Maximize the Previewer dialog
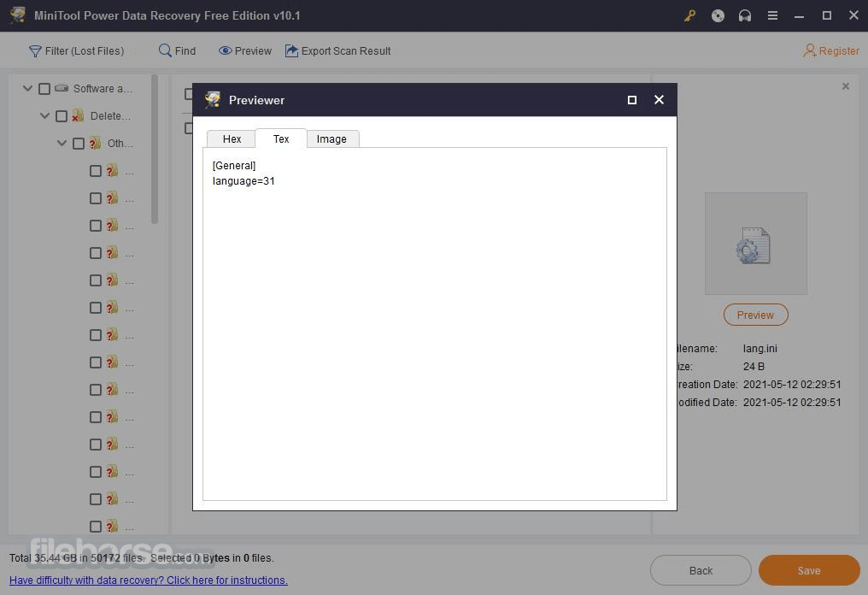868x595 pixels. tap(631, 100)
